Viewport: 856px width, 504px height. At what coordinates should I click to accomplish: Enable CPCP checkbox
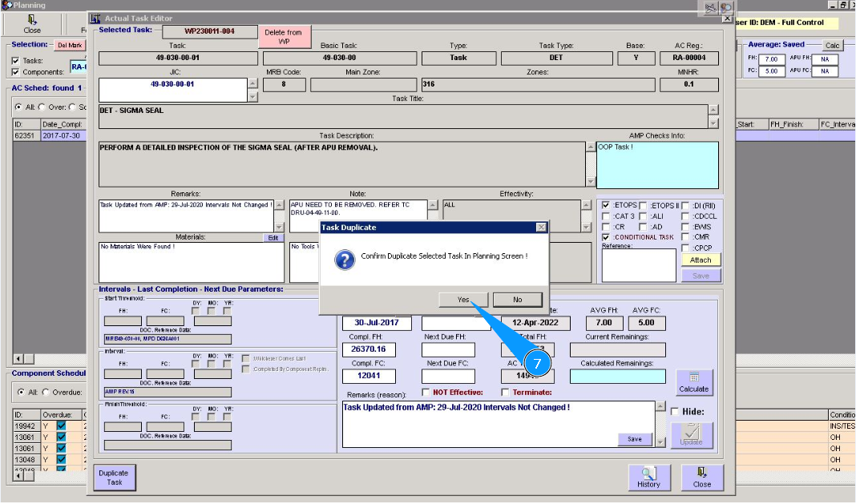685,248
